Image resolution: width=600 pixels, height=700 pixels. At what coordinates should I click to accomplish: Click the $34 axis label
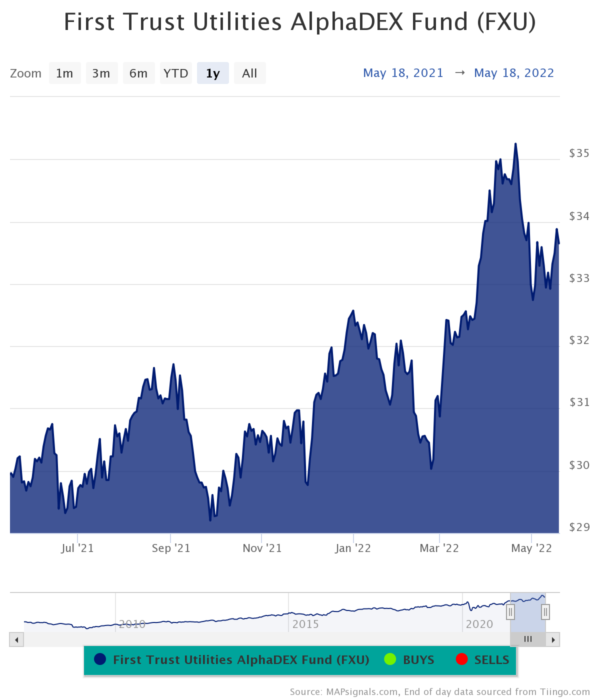tap(579, 216)
